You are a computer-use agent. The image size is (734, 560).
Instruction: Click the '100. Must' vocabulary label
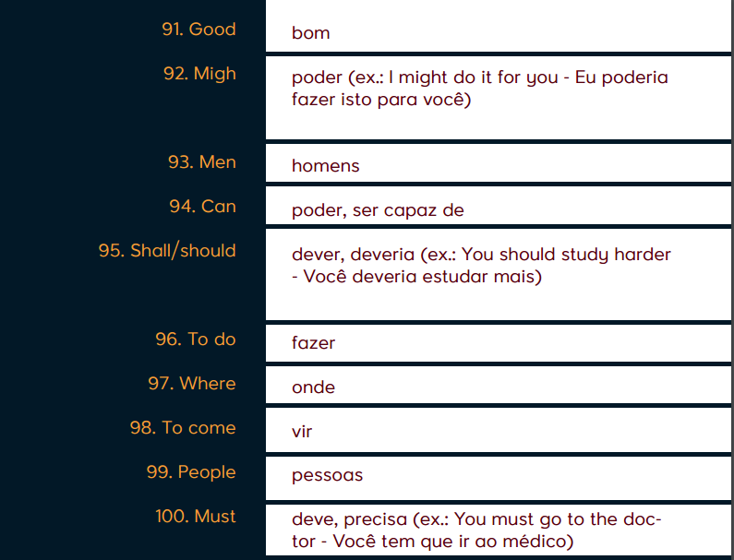(x=196, y=517)
